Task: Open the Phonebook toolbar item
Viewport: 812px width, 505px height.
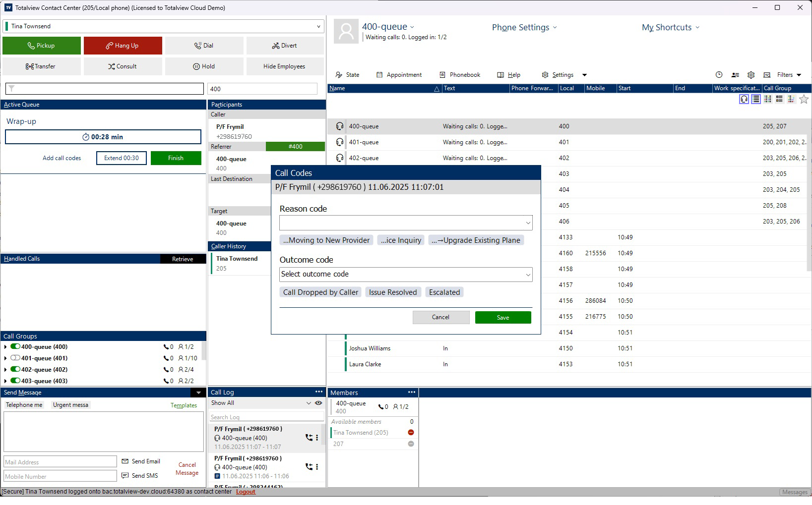Action: (460, 75)
